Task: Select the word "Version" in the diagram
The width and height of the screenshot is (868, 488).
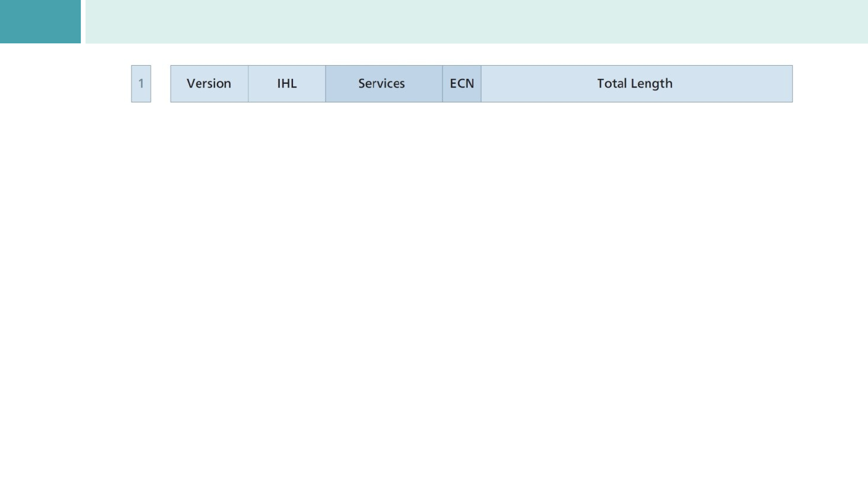Action: (x=209, y=84)
